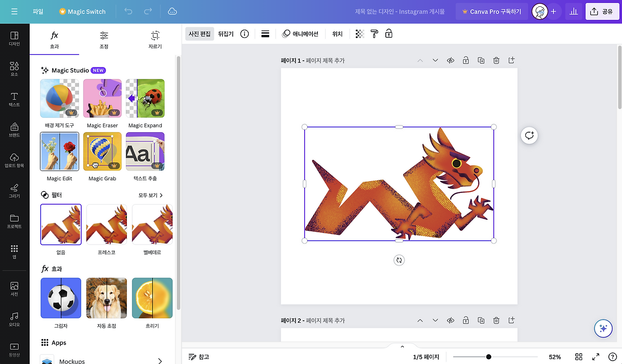Open the analytics bar chart icon
The height and width of the screenshot is (364, 622).
[573, 11]
